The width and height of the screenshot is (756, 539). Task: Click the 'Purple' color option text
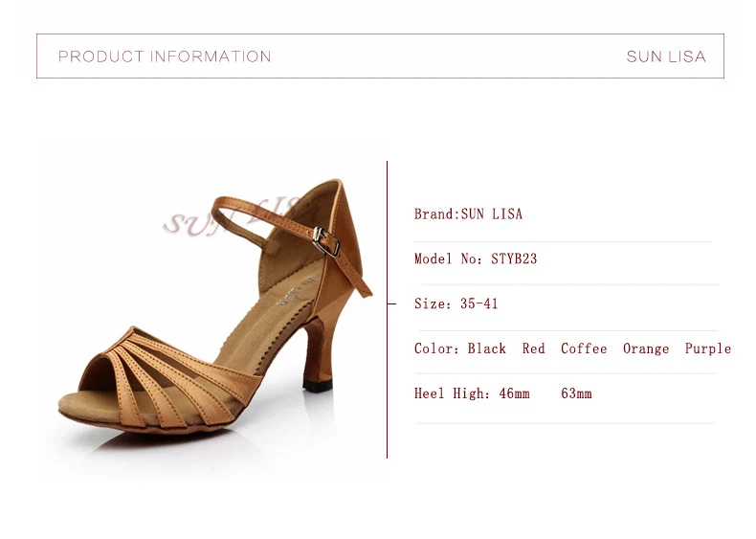pyautogui.click(x=708, y=348)
